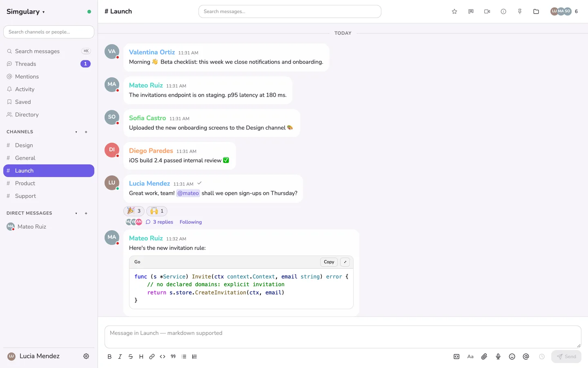Apply bold formatting in composer
Viewport: 588px width, 368px height.
click(x=109, y=357)
